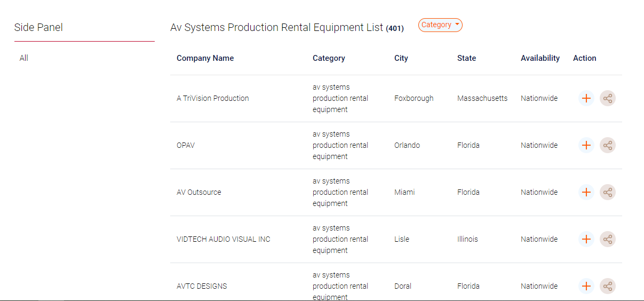Open the Category dropdown filter
This screenshot has height=301, width=644.
point(440,25)
